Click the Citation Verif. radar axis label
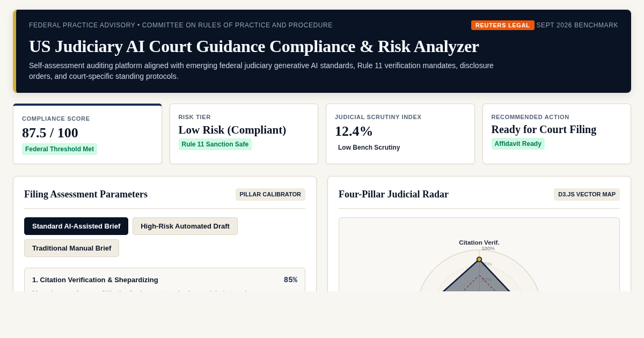The height and width of the screenshot is (338, 644). click(479, 243)
